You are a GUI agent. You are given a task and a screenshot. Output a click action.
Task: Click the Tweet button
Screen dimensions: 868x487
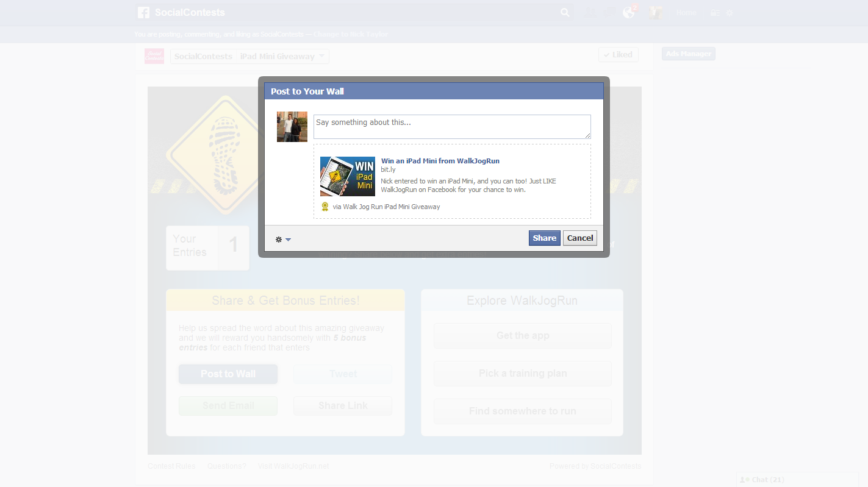coord(343,374)
